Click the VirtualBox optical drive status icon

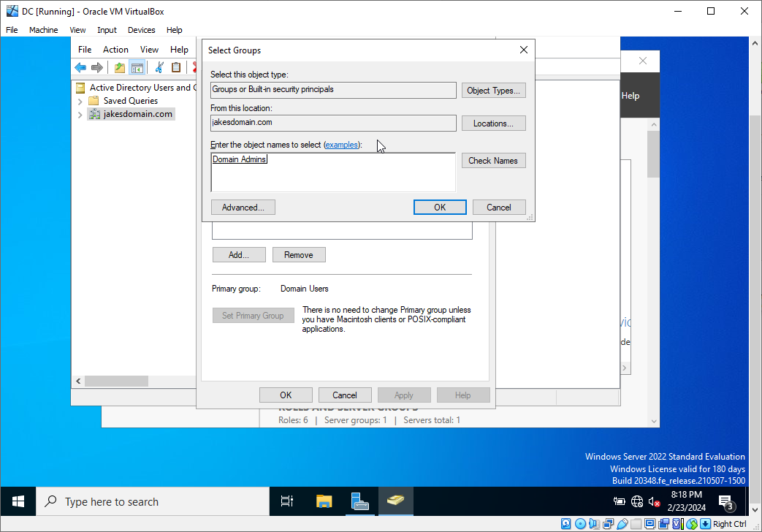point(579,524)
